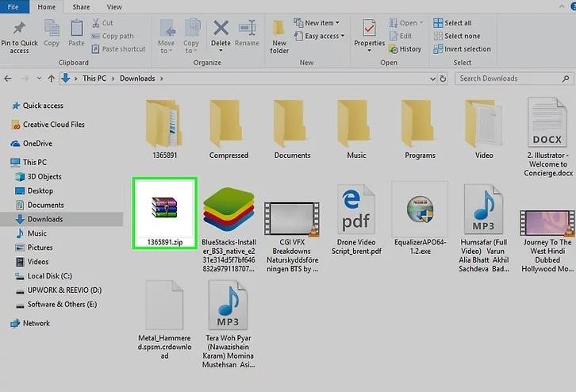Click Select none in ribbon

[x=457, y=36]
